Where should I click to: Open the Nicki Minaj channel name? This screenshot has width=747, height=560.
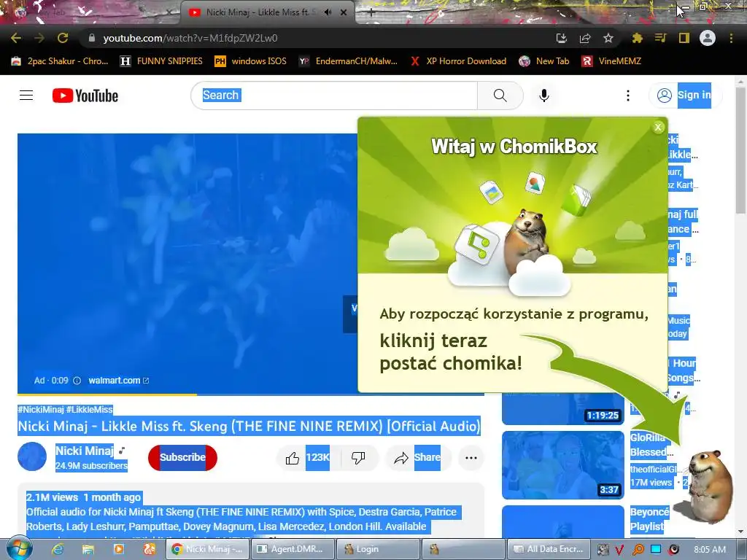[85, 451]
